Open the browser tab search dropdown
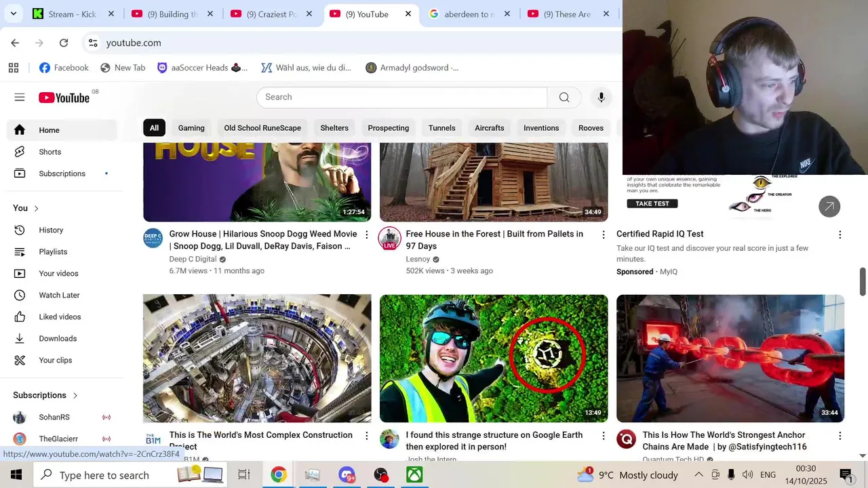The width and height of the screenshot is (868, 488). (x=13, y=14)
